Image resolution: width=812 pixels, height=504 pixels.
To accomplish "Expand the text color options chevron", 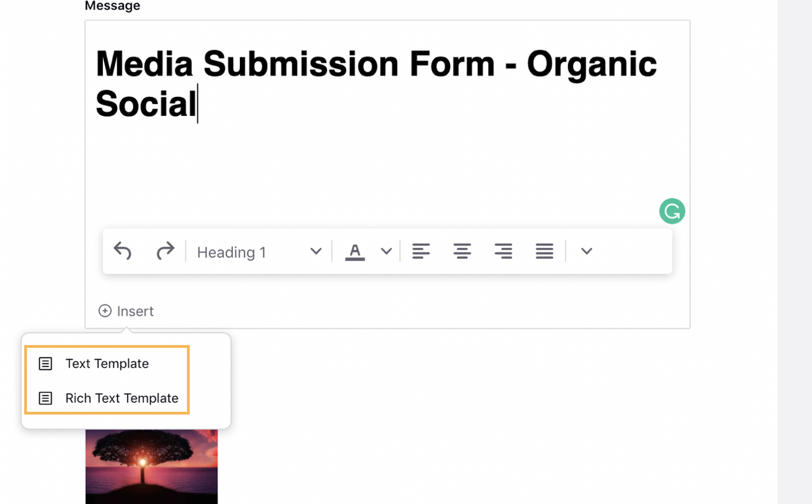I will pos(386,251).
